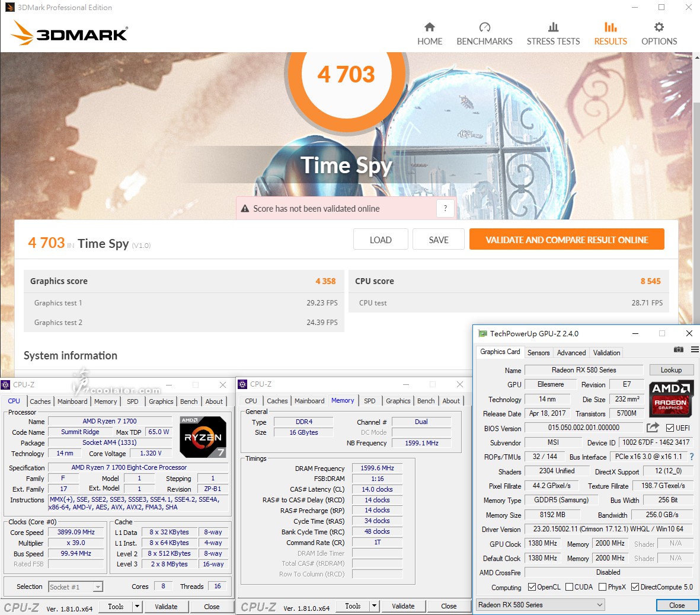Click Close button in GPU-Z bottom
700x615 pixels.
(x=677, y=605)
